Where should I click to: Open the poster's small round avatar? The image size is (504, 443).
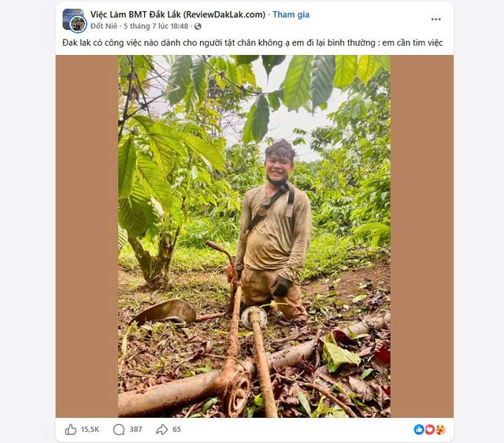78,24
